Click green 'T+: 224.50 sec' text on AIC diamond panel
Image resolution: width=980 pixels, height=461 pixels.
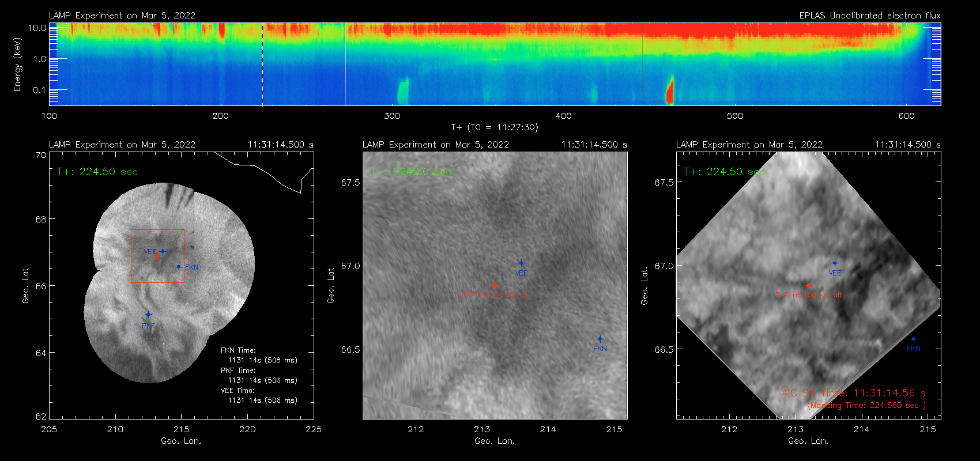pos(724,172)
